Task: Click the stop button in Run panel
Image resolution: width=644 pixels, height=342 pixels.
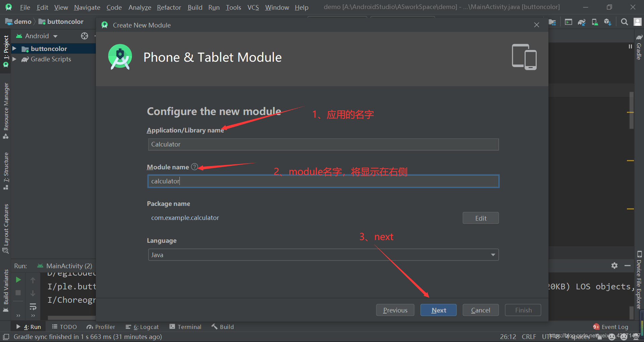Action: tap(18, 293)
